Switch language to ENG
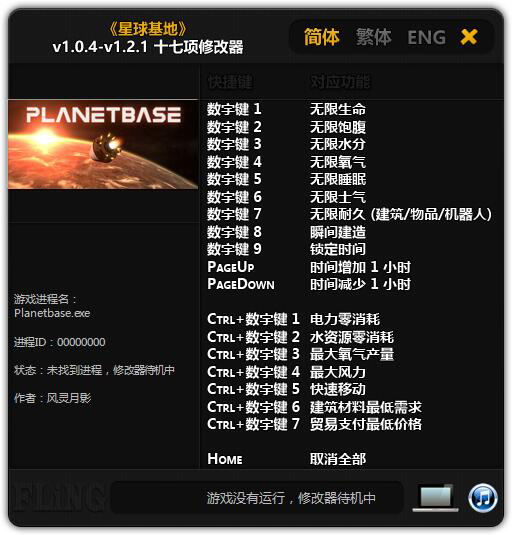This screenshot has height=535, width=512. tap(426, 37)
